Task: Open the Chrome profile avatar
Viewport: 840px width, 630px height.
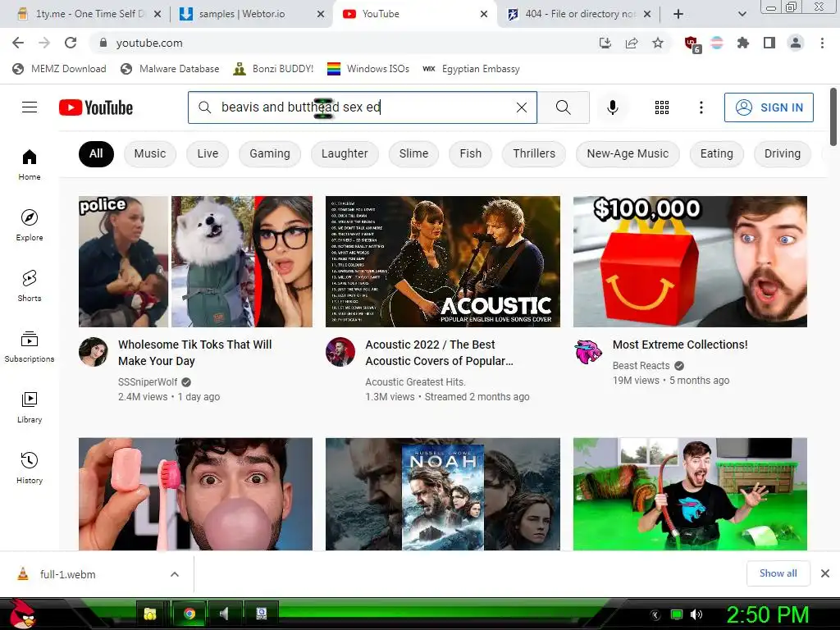Action: click(x=796, y=43)
